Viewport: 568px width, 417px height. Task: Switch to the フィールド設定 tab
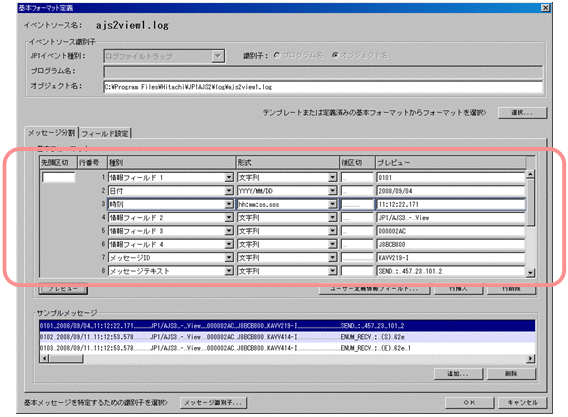[x=105, y=134]
